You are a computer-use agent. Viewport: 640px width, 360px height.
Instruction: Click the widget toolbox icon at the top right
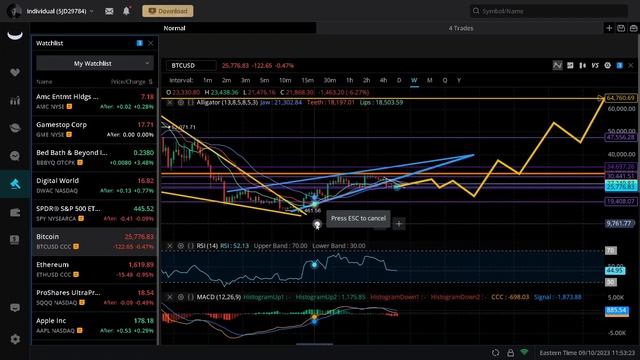coord(633,28)
